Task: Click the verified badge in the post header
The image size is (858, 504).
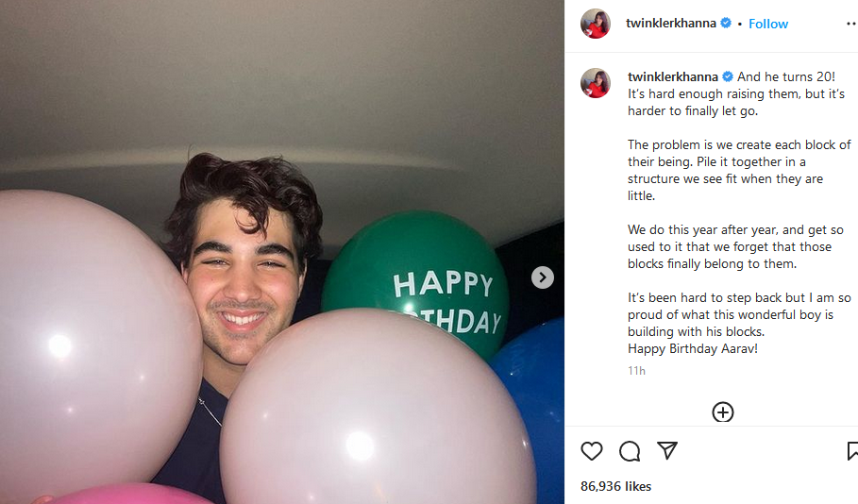Action: point(726,24)
